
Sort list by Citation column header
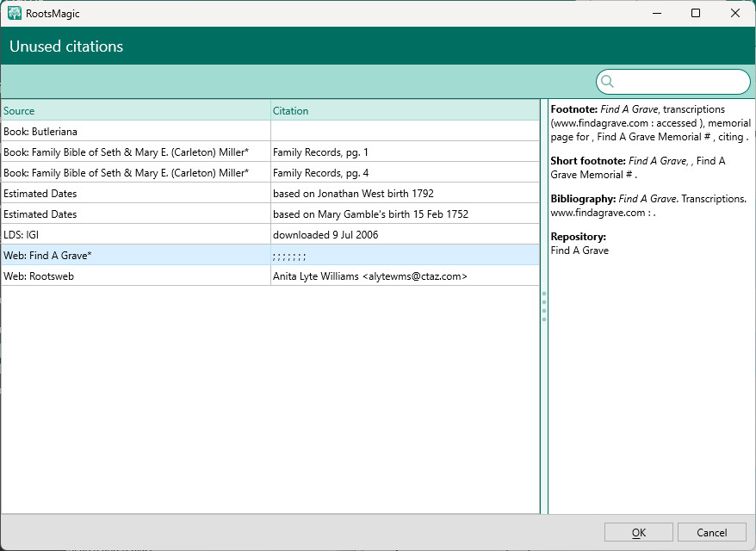[x=405, y=110]
